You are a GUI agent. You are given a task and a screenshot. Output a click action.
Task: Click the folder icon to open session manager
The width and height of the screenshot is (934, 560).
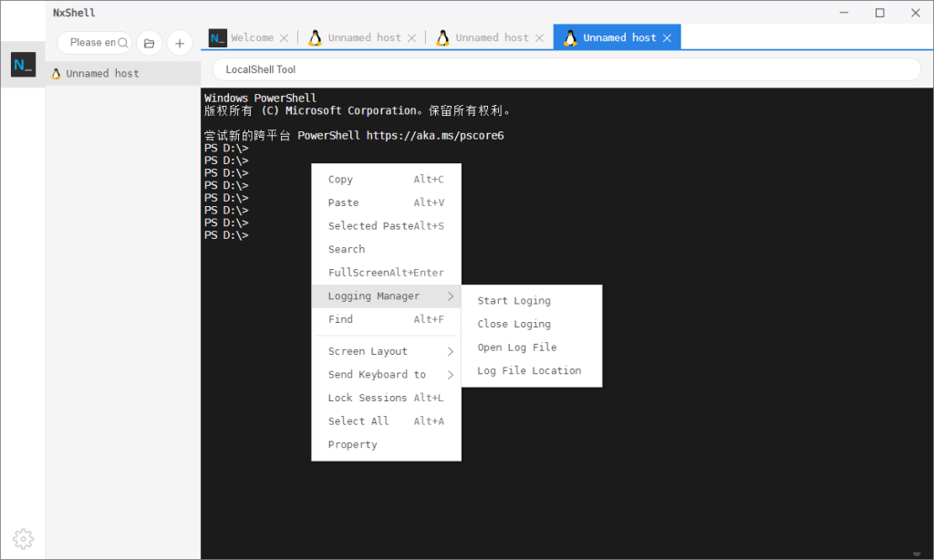click(149, 42)
